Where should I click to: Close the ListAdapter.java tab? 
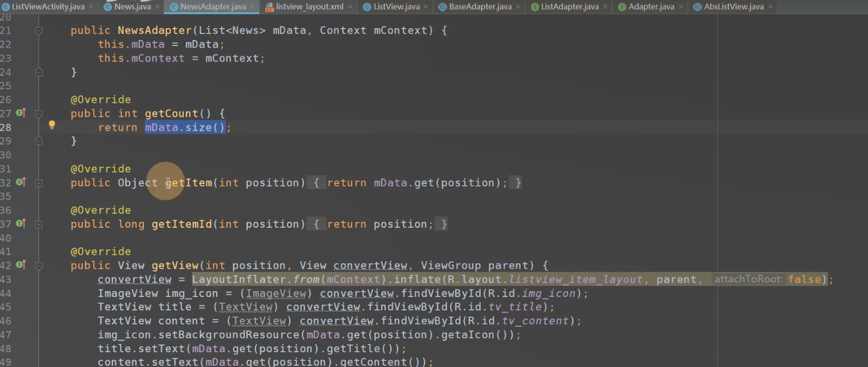[x=605, y=7]
